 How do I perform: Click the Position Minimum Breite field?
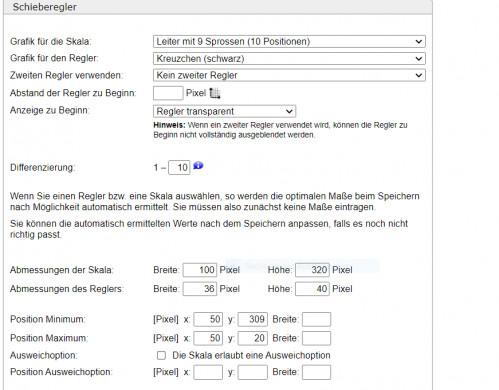[x=317, y=319]
